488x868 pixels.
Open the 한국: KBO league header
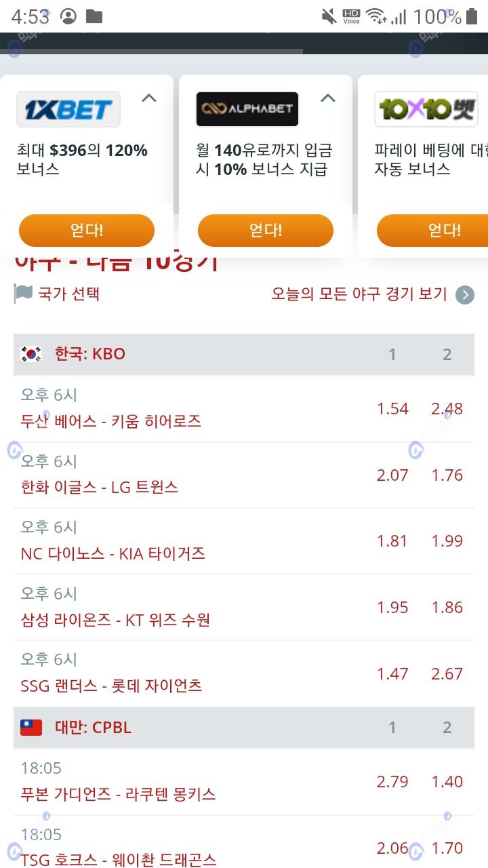tap(90, 354)
